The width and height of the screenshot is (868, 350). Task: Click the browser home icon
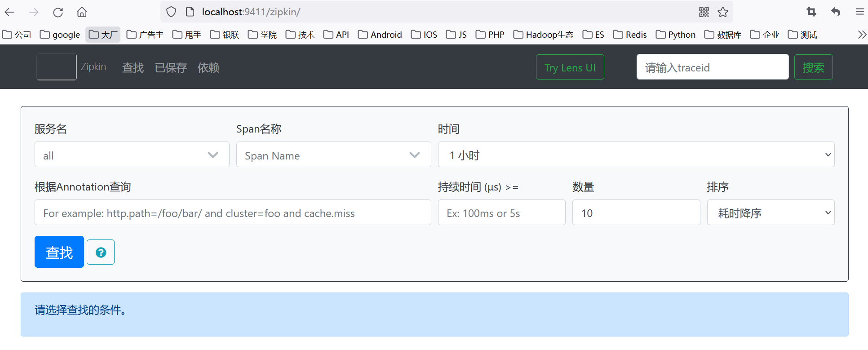[82, 12]
